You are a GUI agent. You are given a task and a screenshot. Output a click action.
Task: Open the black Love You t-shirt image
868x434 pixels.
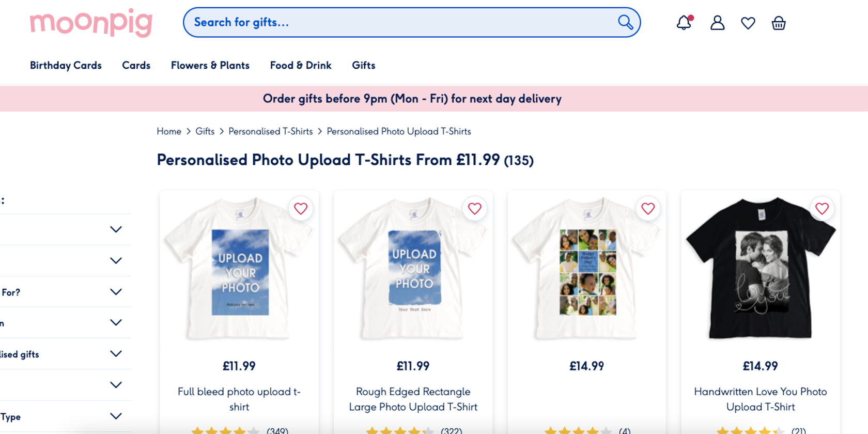760,269
